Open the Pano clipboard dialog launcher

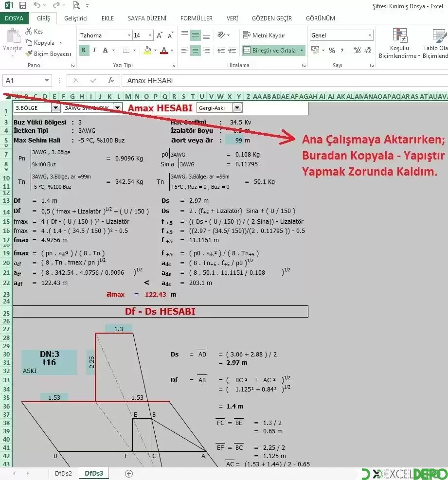tap(72, 65)
